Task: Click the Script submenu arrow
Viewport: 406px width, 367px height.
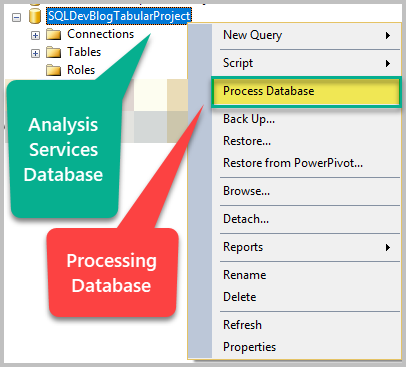Action: pos(387,63)
